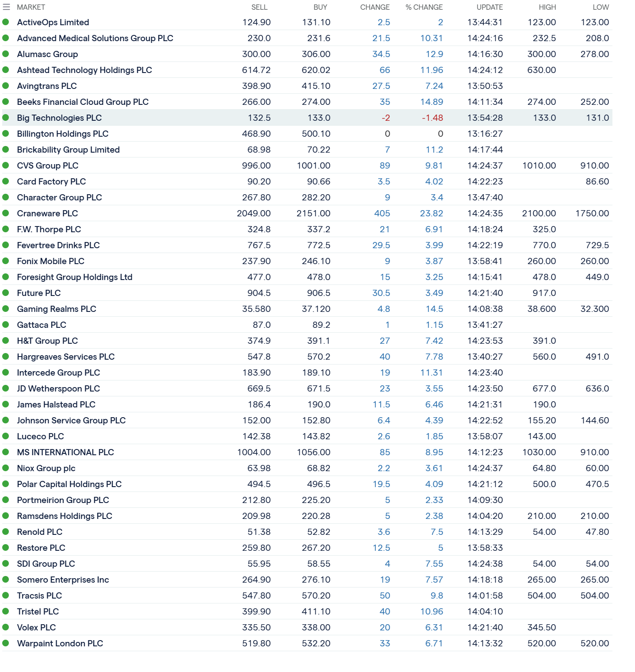Click Big Technologies -1.48 percent change
The width and height of the screenshot is (635, 672).
tap(432, 118)
